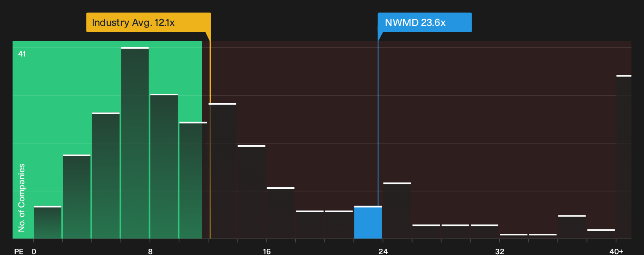This screenshot has width=644, height=255.
Task: Click the 40+ x-axis tick label
Action: coord(617,251)
